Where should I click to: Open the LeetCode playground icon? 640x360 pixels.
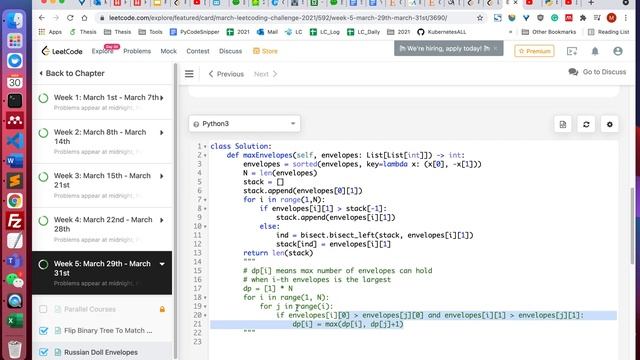572,51
